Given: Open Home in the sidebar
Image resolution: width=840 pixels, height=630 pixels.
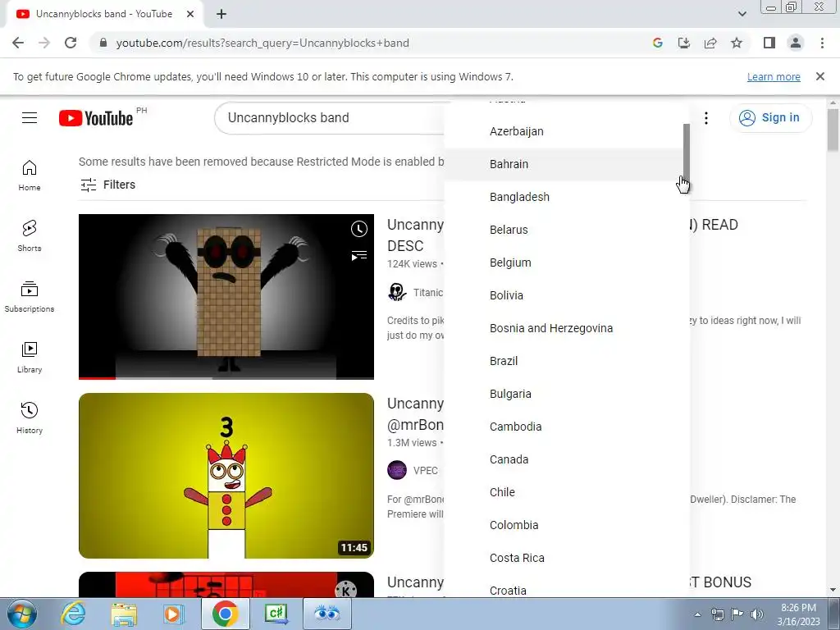Looking at the screenshot, I should pyautogui.click(x=30, y=176).
